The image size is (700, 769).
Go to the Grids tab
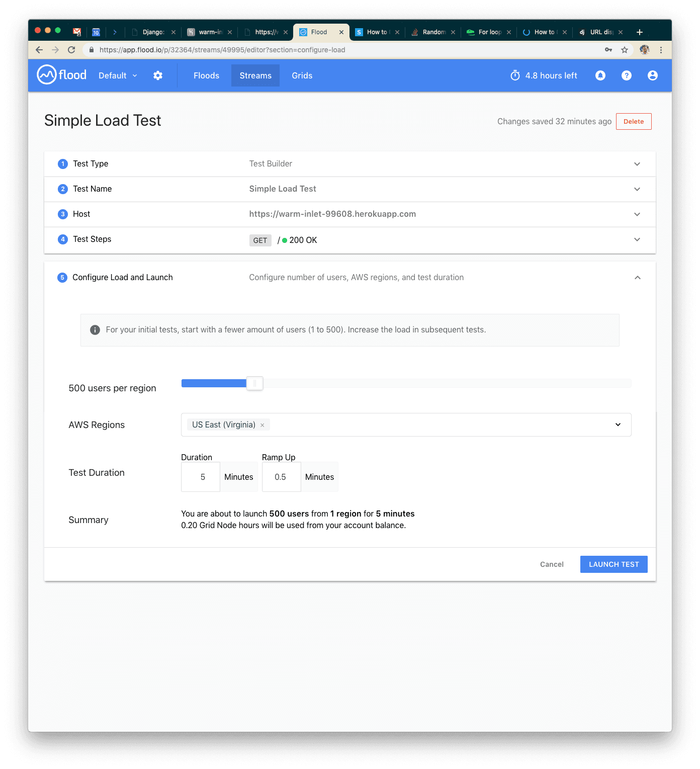pos(302,75)
